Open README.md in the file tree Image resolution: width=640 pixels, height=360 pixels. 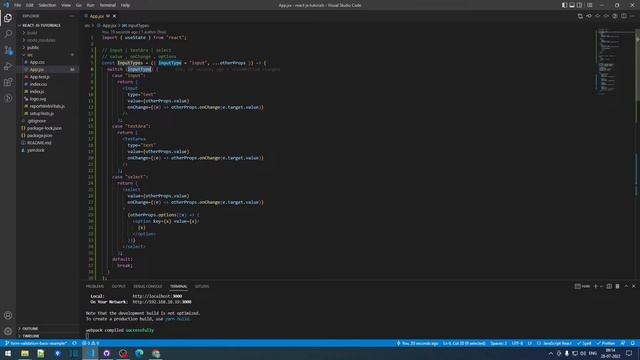pyautogui.click(x=39, y=143)
